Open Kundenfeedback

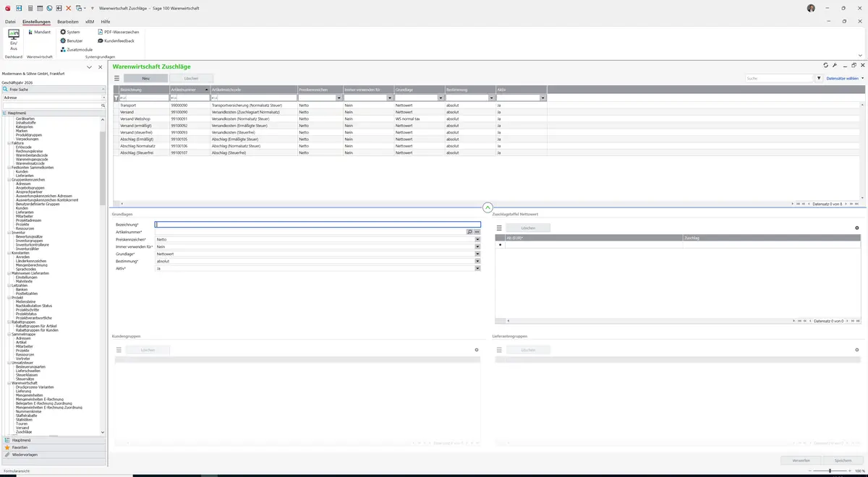pyautogui.click(x=116, y=40)
